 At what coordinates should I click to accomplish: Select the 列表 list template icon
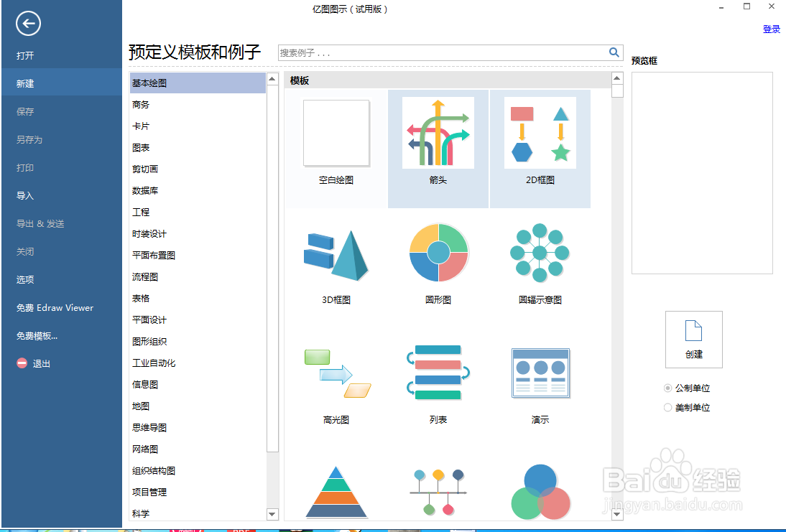pos(438,372)
